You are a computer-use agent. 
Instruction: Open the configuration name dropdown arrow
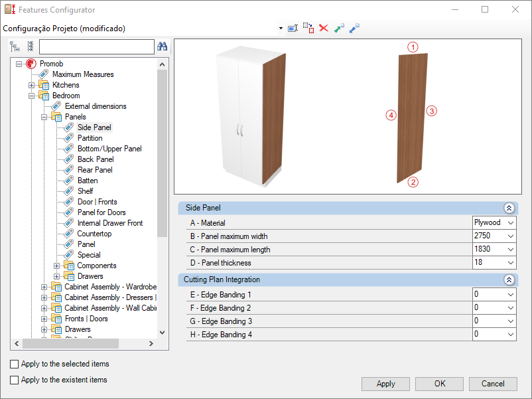coord(281,28)
